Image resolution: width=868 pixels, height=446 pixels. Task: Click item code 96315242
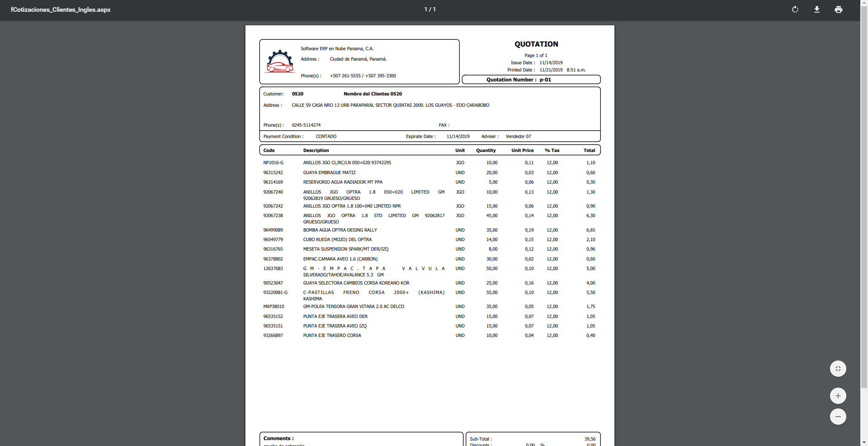[273, 172]
